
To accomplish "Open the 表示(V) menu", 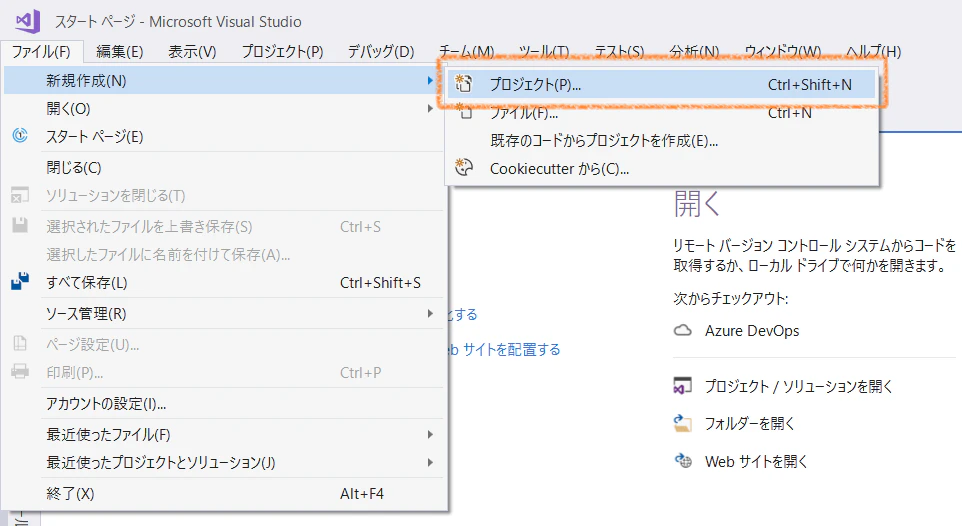I will tap(192, 52).
